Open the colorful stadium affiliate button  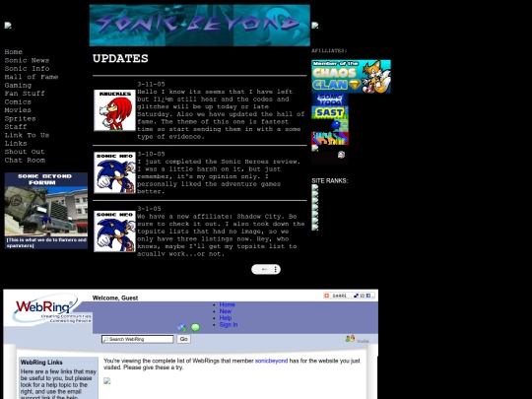(330, 139)
